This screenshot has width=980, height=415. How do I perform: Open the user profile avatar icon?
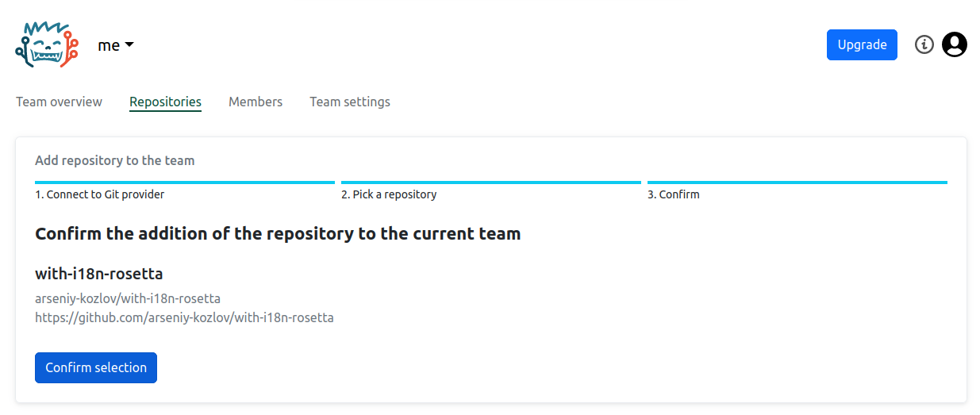tap(954, 44)
